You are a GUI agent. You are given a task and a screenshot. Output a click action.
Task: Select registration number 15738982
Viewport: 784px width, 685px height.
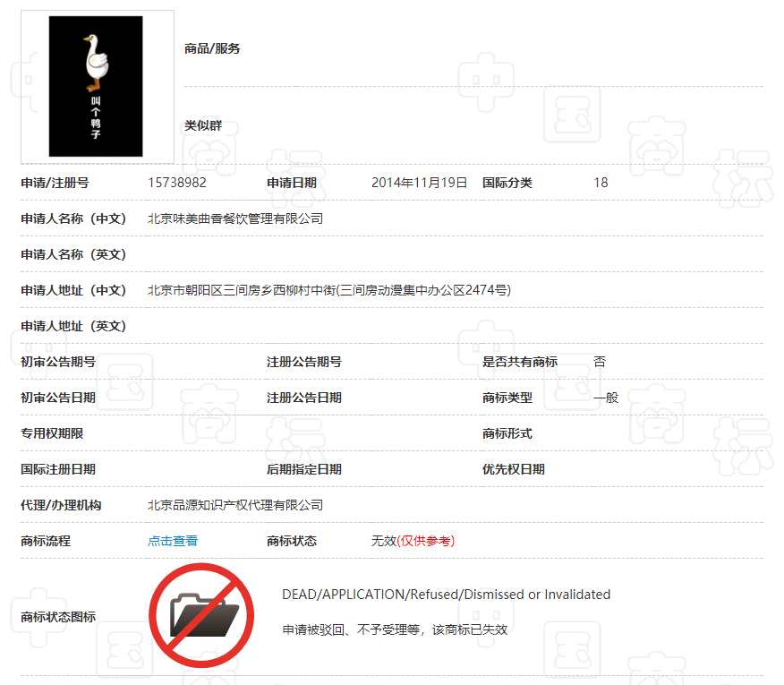(x=177, y=183)
